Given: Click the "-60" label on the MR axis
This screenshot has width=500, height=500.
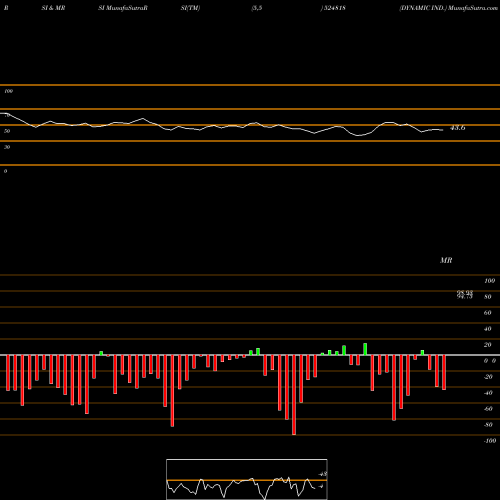Looking at the screenshot, I should [x=488, y=409].
